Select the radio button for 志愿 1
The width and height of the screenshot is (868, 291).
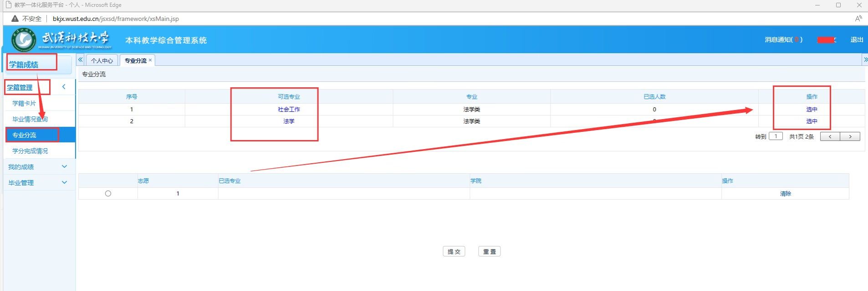(108, 193)
